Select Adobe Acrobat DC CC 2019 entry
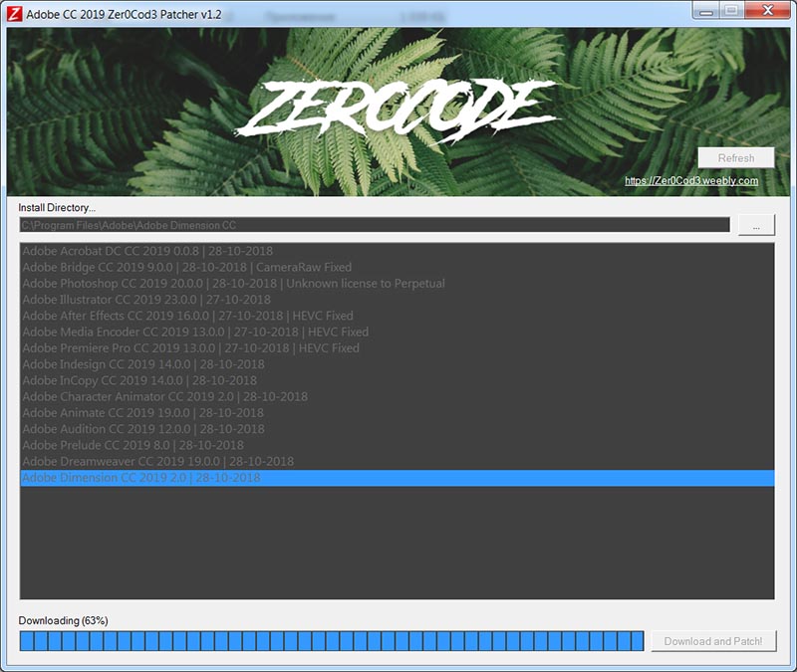This screenshot has height=672, width=797. point(398,251)
